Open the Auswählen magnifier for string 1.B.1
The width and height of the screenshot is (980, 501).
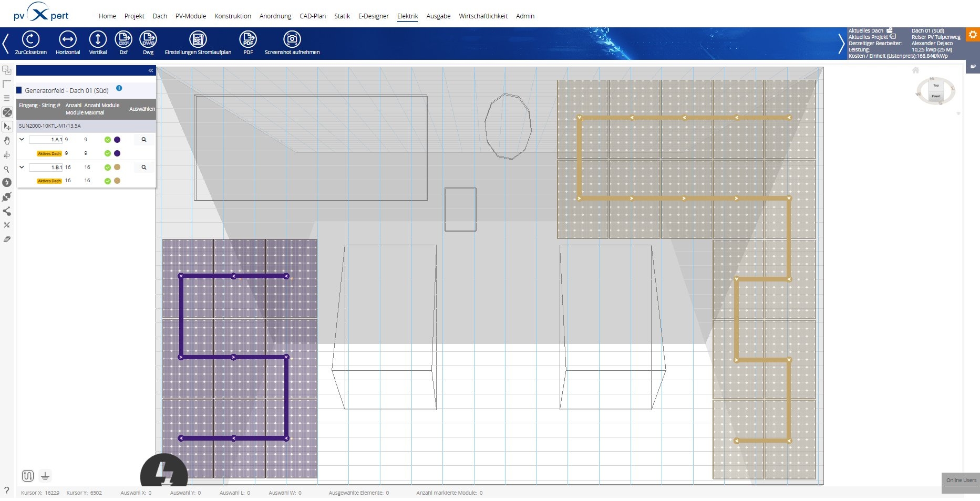click(144, 167)
